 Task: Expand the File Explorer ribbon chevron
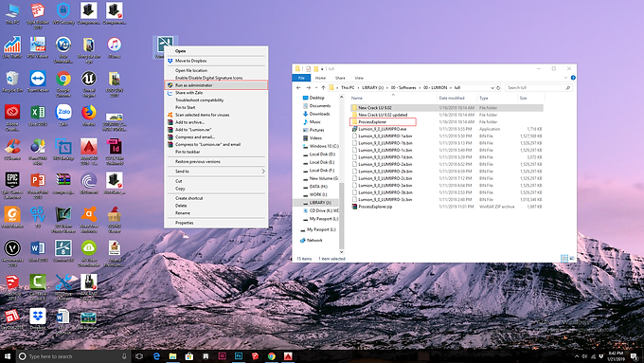tap(565, 78)
